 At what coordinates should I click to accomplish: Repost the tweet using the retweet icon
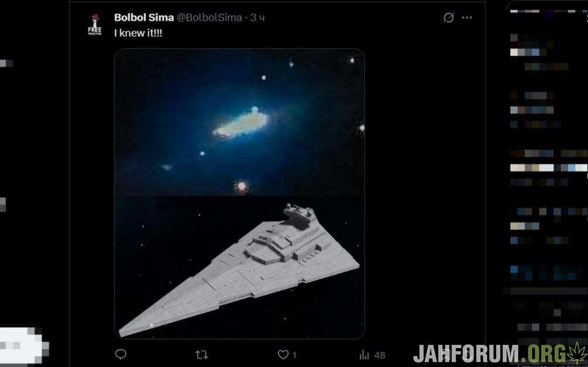[x=202, y=355]
